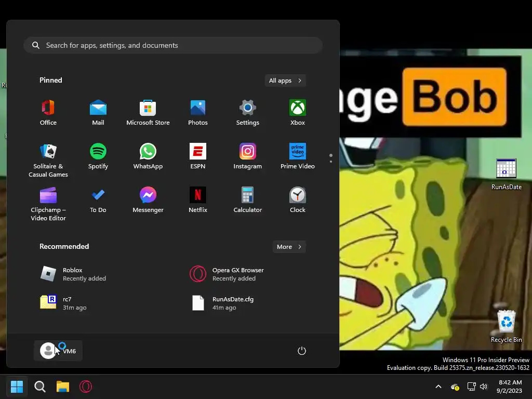Image resolution: width=532 pixels, height=399 pixels.
Task: Open the Messenger app
Action: (148, 200)
